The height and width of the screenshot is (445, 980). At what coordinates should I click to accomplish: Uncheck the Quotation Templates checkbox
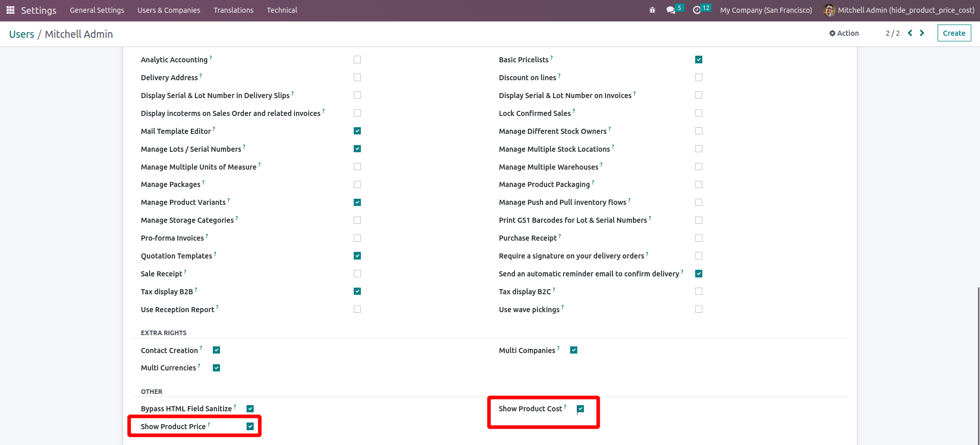pyautogui.click(x=357, y=255)
